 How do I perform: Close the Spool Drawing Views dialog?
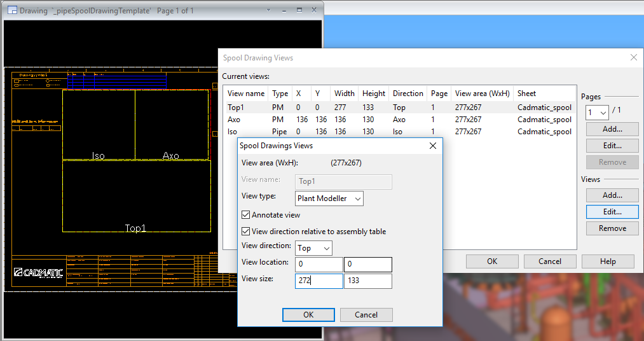tap(633, 57)
